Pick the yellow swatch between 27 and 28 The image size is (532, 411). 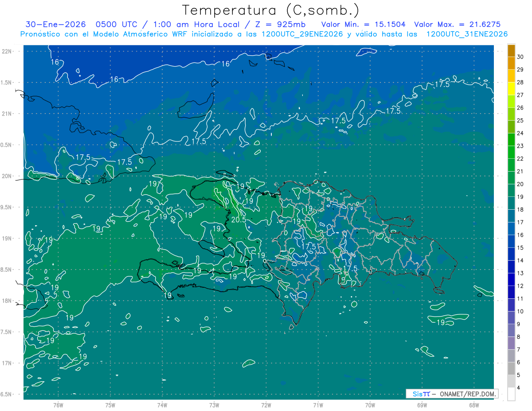511,89
